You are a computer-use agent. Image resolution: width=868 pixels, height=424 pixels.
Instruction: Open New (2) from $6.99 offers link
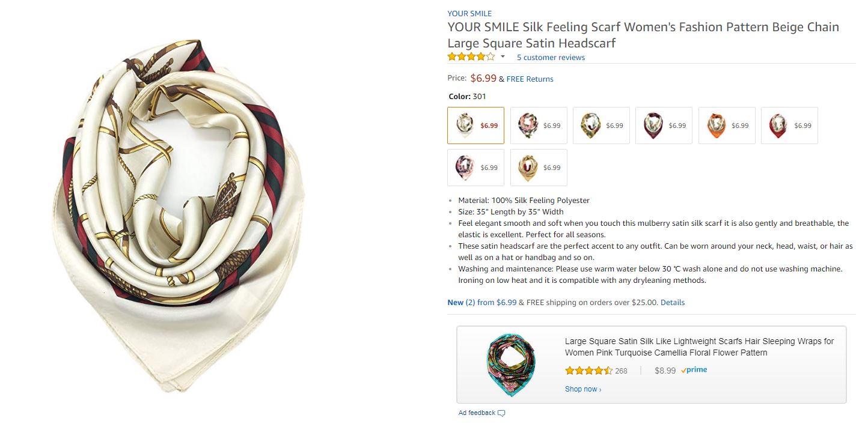tap(481, 303)
